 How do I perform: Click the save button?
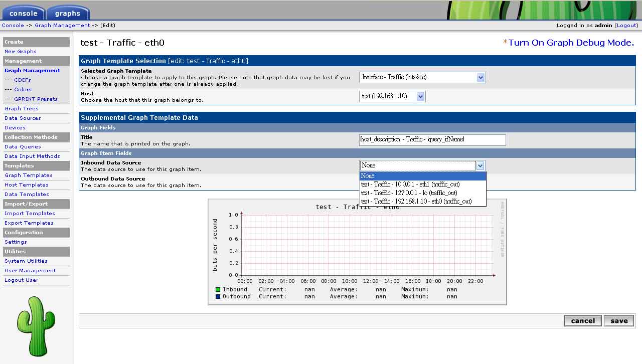[x=619, y=321]
